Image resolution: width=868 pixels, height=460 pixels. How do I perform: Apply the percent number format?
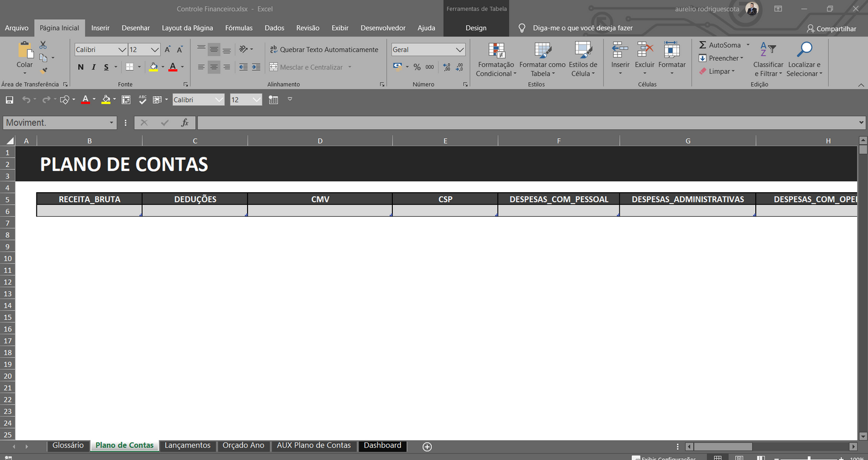click(x=418, y=67)
